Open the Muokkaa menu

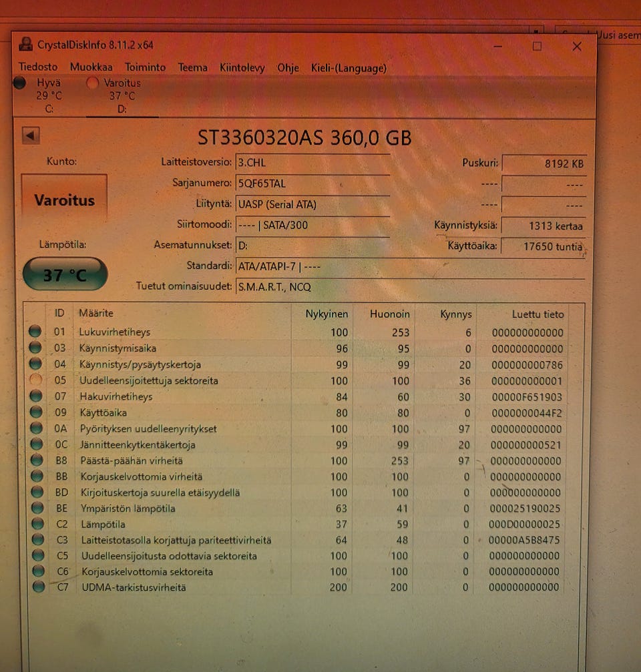tap(91, 67)
